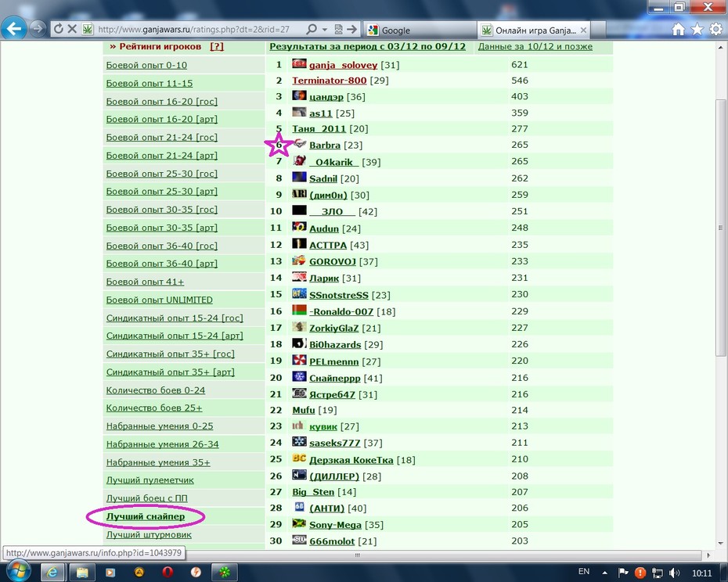Click syndicate icon next to цандэр
This screenshot has height=582, width=728.
click(x=299, y=95)
